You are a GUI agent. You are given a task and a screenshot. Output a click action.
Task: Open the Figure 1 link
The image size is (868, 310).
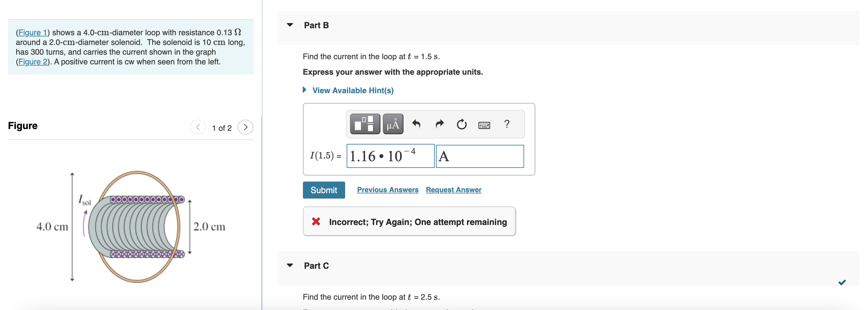pos(33,33)
